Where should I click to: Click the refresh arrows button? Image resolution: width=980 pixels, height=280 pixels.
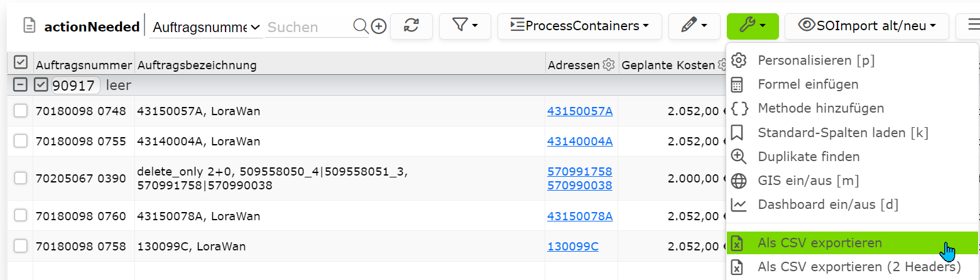(x=411, y=26)
